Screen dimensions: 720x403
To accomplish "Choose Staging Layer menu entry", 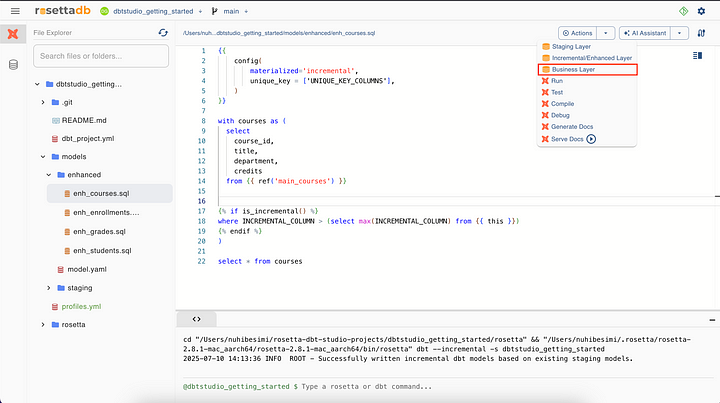I will 587,46.
